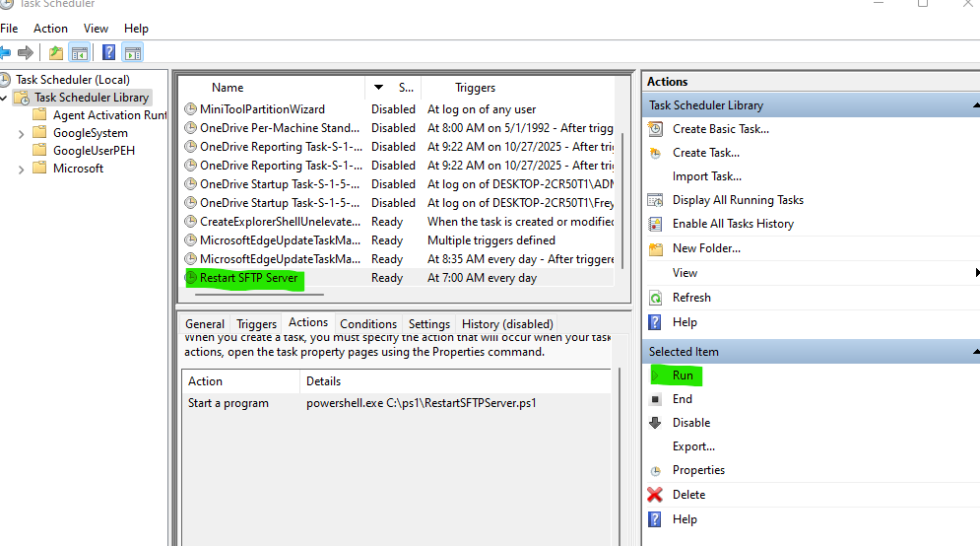This screenshot has width=980, height=546.
Task: Click the Forward arrow in the toolbar
Action: [26, 52]
